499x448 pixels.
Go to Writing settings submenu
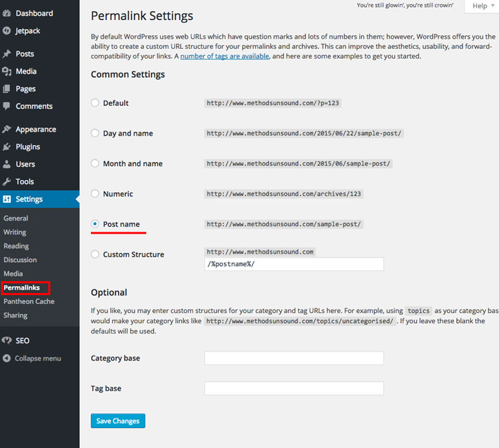pos(15,232)
